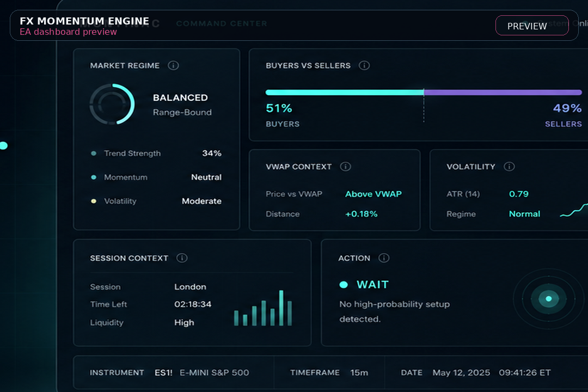Click the PREVIEW button
Screen dimensions: 588x392
[532, 26]
